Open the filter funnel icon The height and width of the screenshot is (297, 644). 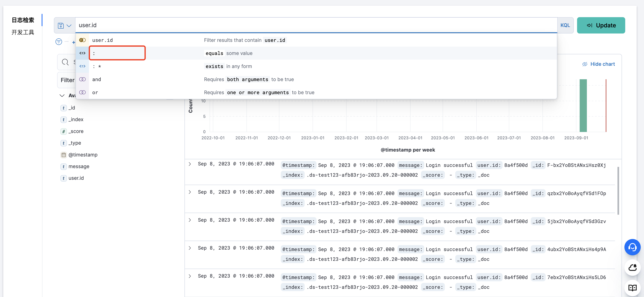click(59, 41)
